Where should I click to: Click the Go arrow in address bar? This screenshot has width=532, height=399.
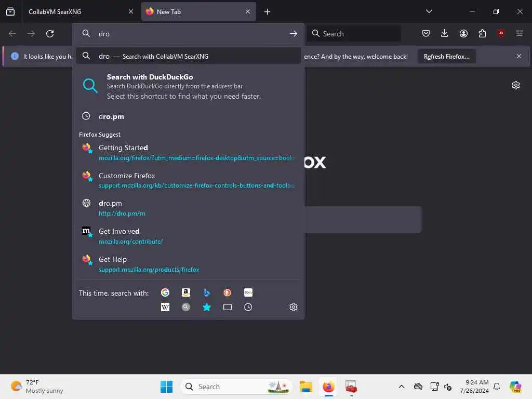(x=294, y=34)
